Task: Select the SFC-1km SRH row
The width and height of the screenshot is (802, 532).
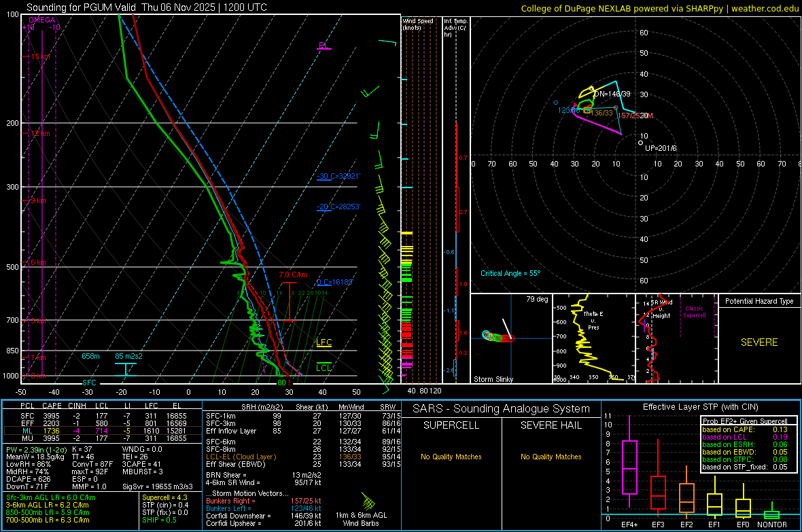Action: 303,416
